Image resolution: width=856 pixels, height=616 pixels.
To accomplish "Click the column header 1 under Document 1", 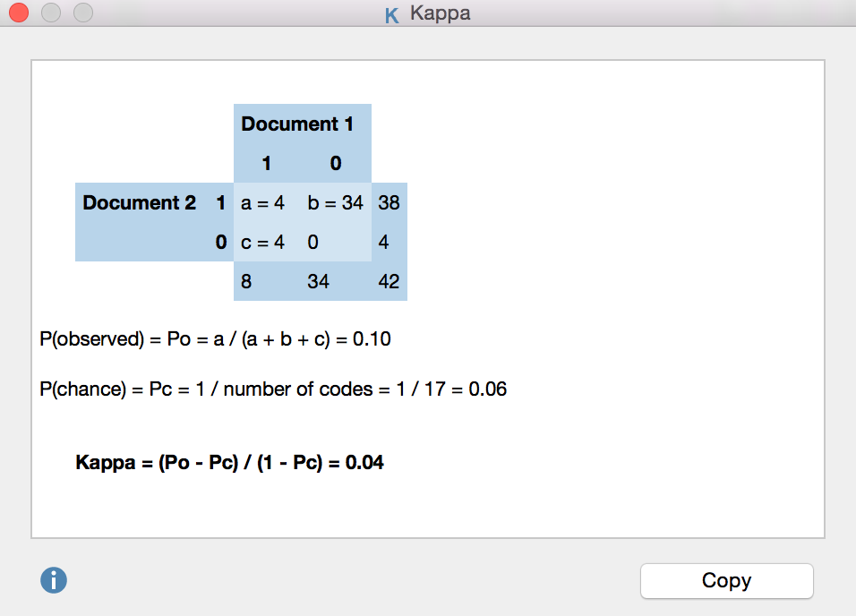I will click(266, 165).
